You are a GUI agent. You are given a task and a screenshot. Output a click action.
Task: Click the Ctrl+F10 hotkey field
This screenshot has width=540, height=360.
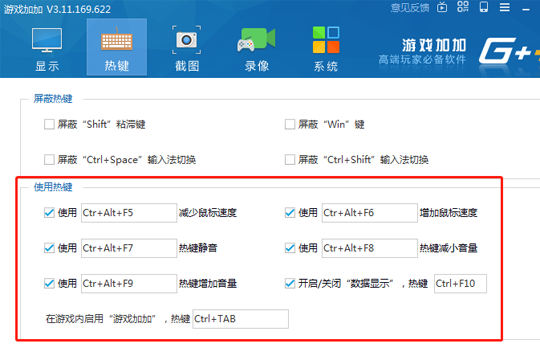tap(460, 284)
